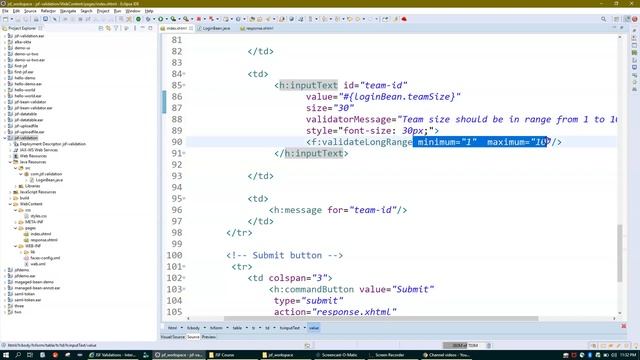Click the taskbar Search magnifier icon

point(18,355)
